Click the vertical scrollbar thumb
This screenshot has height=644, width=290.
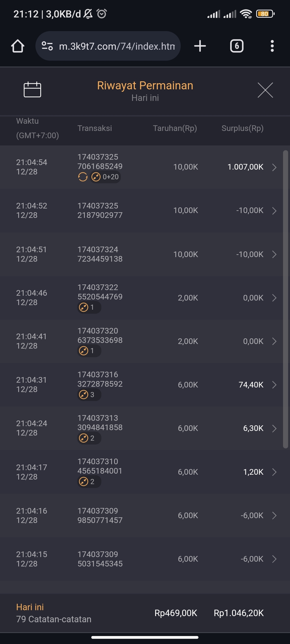point(285,299)
